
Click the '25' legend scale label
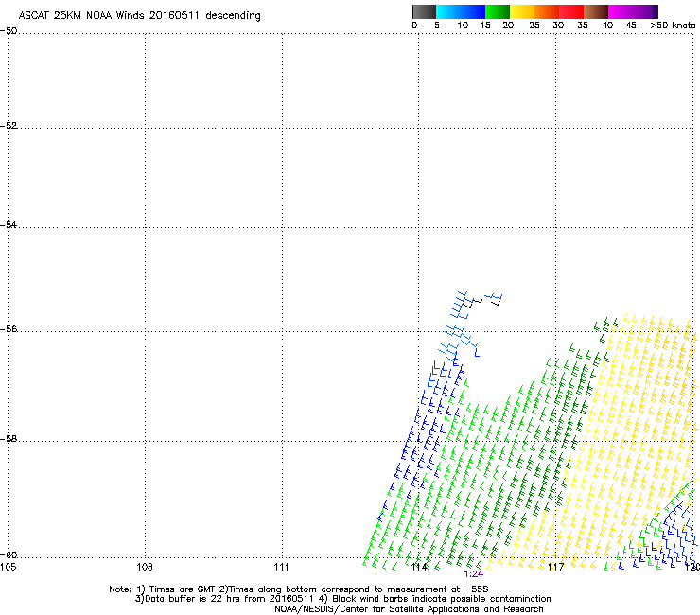point(534,26)
